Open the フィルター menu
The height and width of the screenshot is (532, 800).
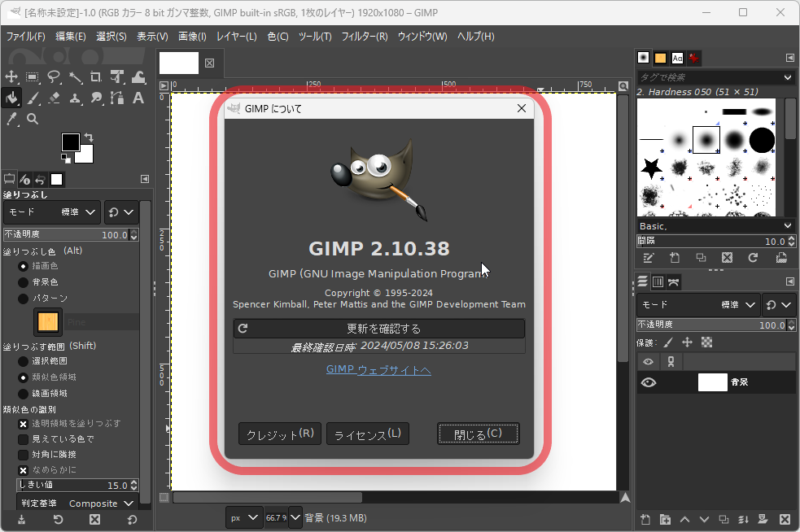[363, 36]
